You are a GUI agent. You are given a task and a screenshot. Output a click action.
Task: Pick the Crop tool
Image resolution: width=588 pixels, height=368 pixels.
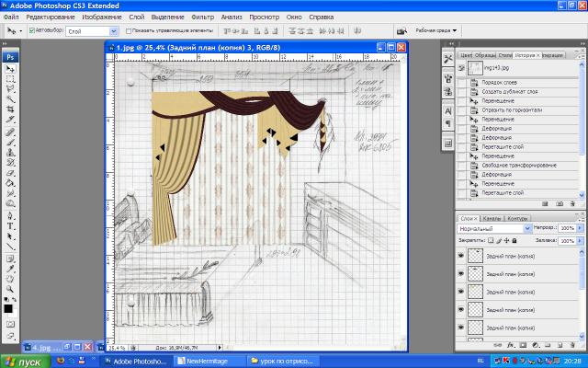coord(10,109)
